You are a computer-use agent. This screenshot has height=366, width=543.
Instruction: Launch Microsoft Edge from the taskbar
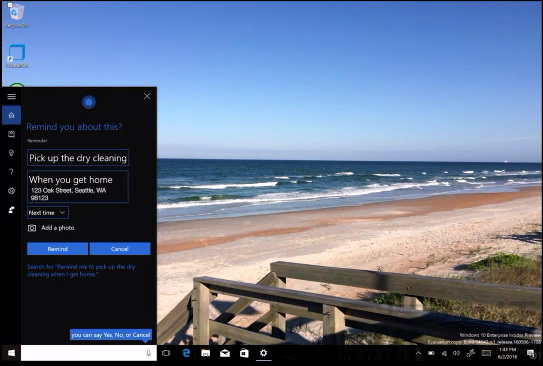pos(186,353)
